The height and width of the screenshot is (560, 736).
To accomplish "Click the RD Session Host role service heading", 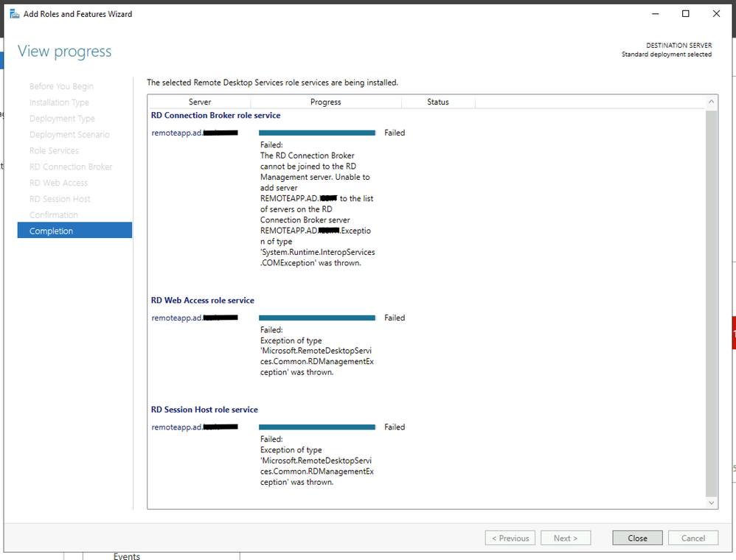I will point(204,410).
